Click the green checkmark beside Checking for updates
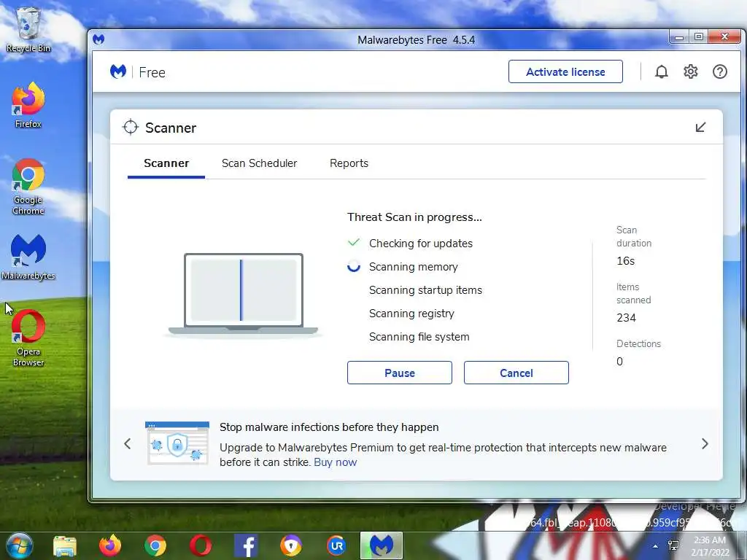 pyautogui.click(x=354, y=242)
